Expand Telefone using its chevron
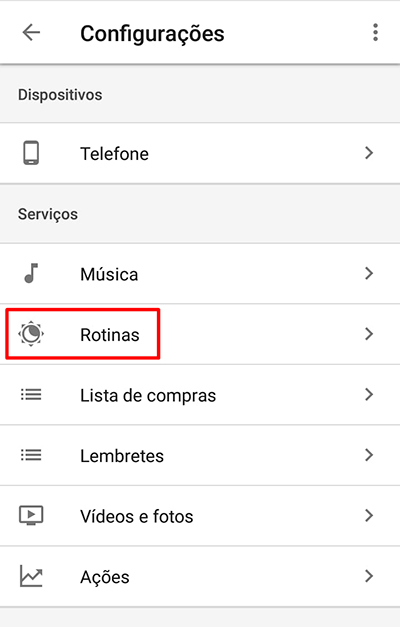Viewport: 400px width, 627px height. pos(369,153)
